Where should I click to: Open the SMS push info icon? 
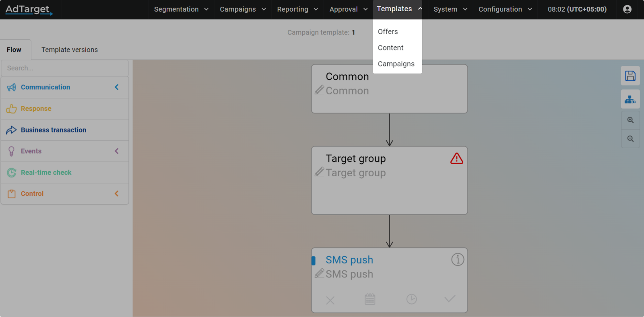pos(458,259)
